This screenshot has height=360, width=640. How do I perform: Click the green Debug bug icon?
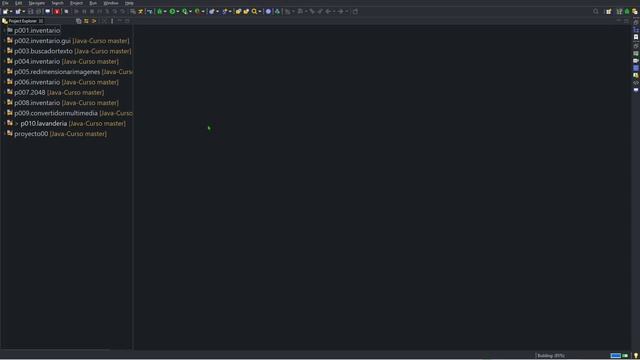(x=160, y=11)
